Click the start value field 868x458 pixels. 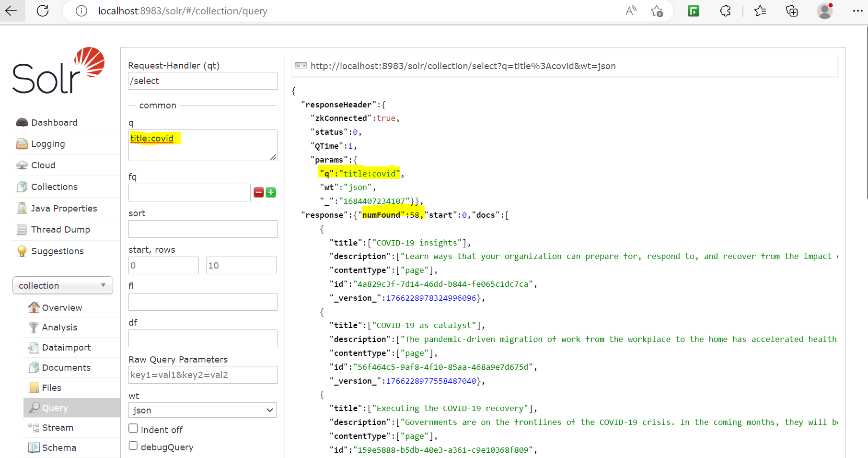[163, 265]
